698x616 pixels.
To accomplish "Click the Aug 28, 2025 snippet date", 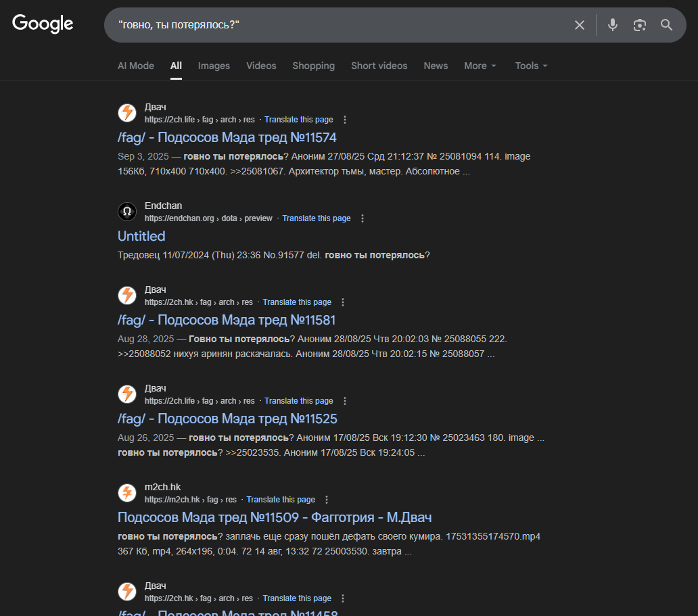I will point(145,339).
